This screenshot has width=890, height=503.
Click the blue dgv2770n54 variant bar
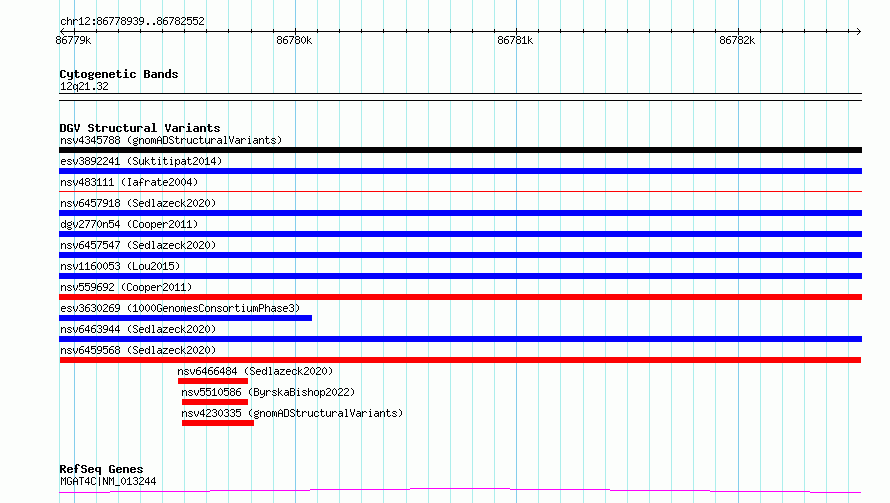(x=460, y=234)
